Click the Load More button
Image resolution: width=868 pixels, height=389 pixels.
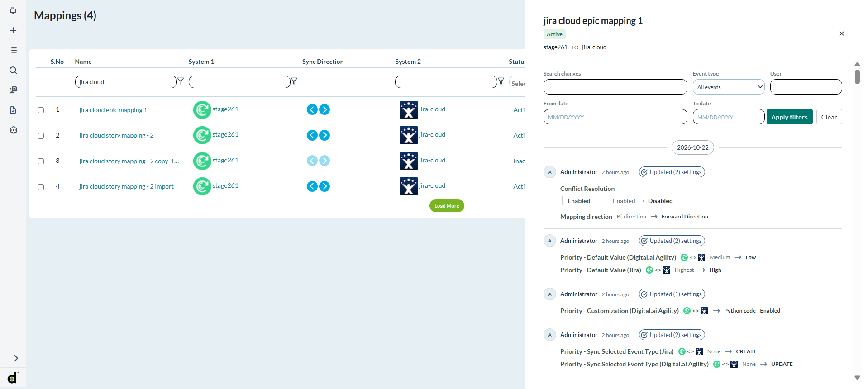(x=447, y=206)
